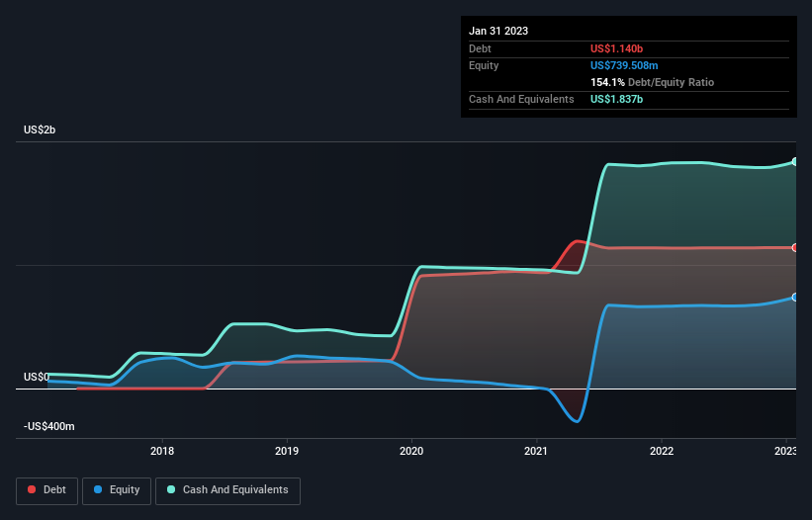The image size is (812, 520).
Task: Click the -US$400m y-axis label
Action: tap(49, 426)
